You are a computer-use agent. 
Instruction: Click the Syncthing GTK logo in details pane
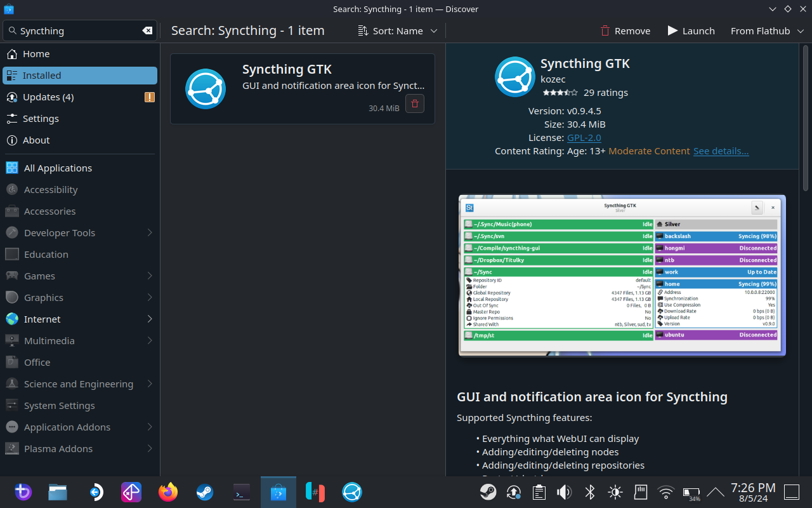click(515, 77)
